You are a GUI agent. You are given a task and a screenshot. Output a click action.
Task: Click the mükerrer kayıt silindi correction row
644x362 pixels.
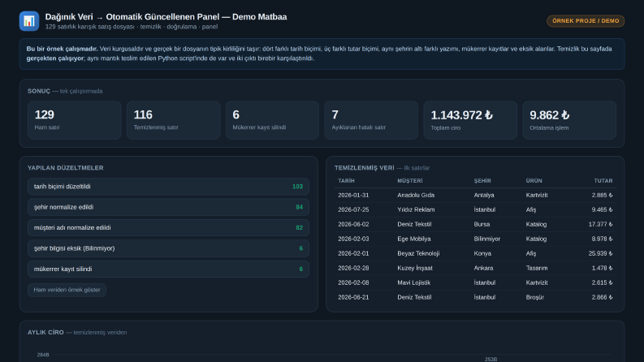pos(168,269)
